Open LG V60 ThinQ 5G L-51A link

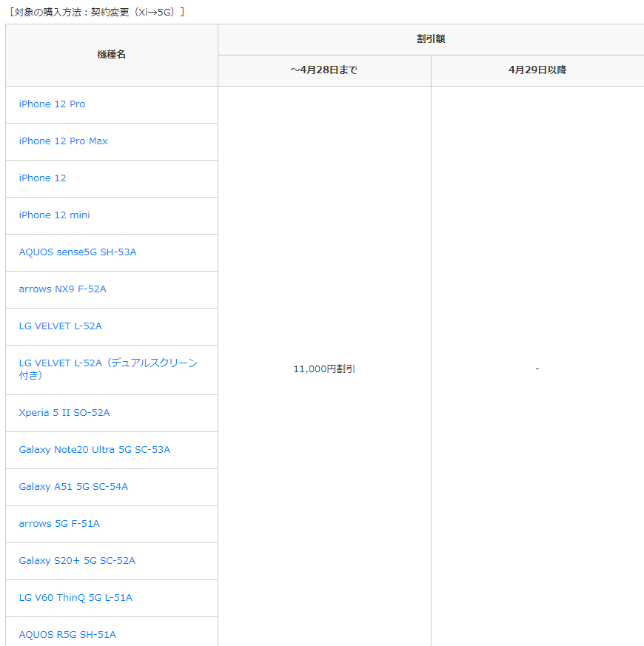pos(76,598)
